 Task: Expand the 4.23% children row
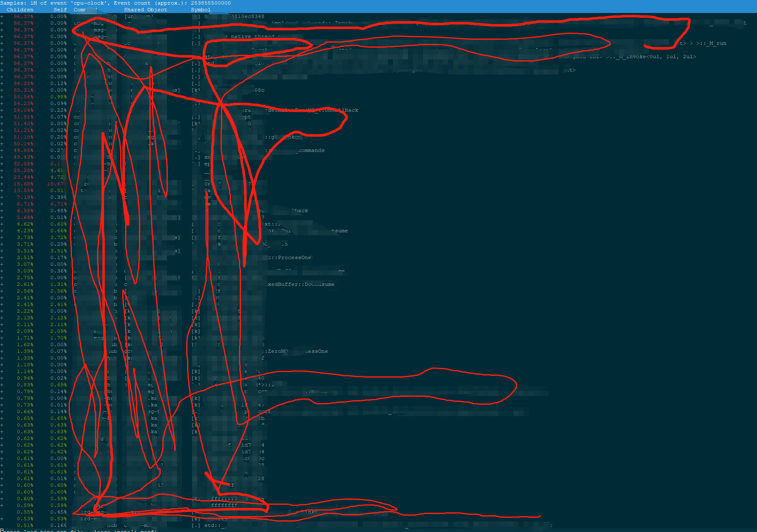point(2,231)
